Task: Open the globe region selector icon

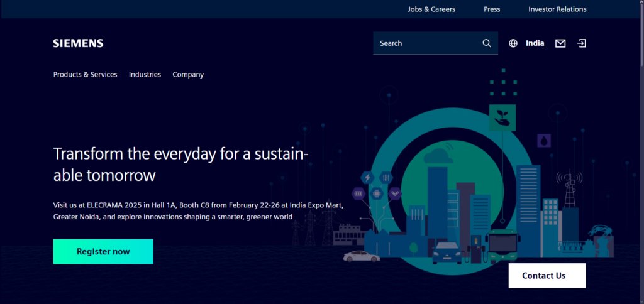Action: coord(513,43)
